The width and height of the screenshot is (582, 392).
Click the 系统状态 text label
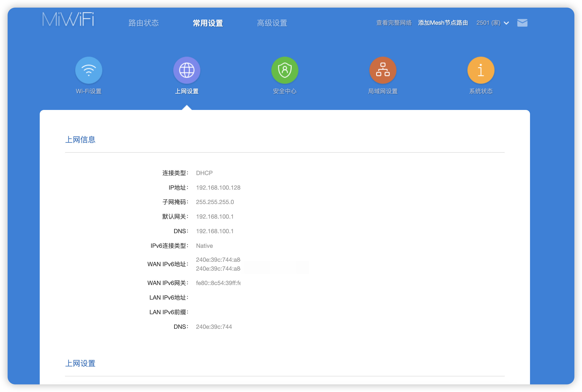click(x=481, y=91)
